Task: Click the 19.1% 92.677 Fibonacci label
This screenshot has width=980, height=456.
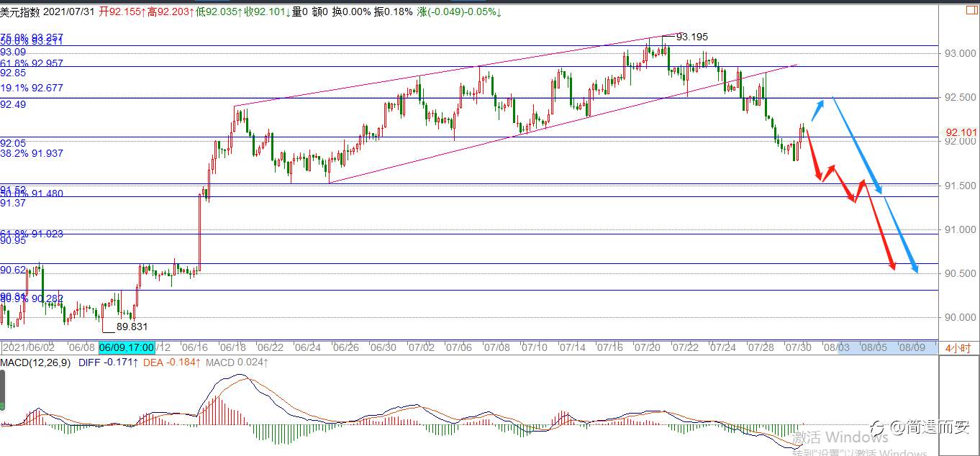Action: (x=32, y=88)
